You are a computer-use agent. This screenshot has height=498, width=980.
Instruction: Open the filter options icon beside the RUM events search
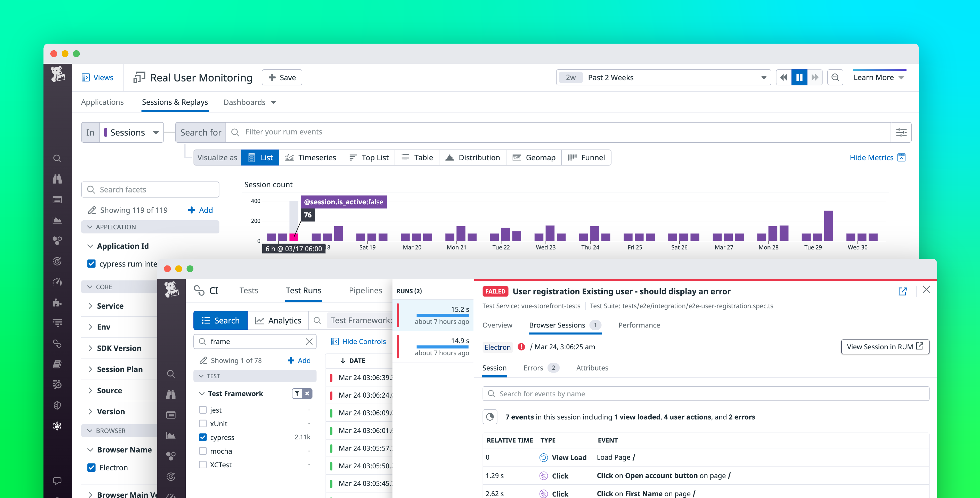[901, 132]
